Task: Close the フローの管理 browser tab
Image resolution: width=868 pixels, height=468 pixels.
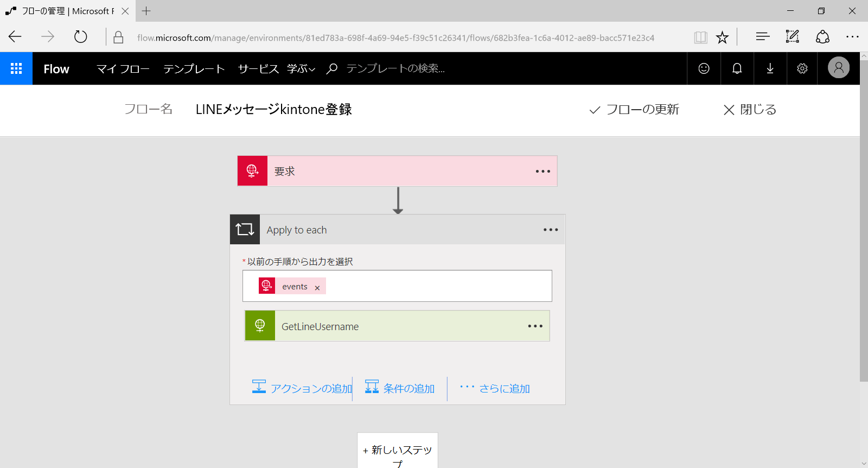Action: point(125,11)
